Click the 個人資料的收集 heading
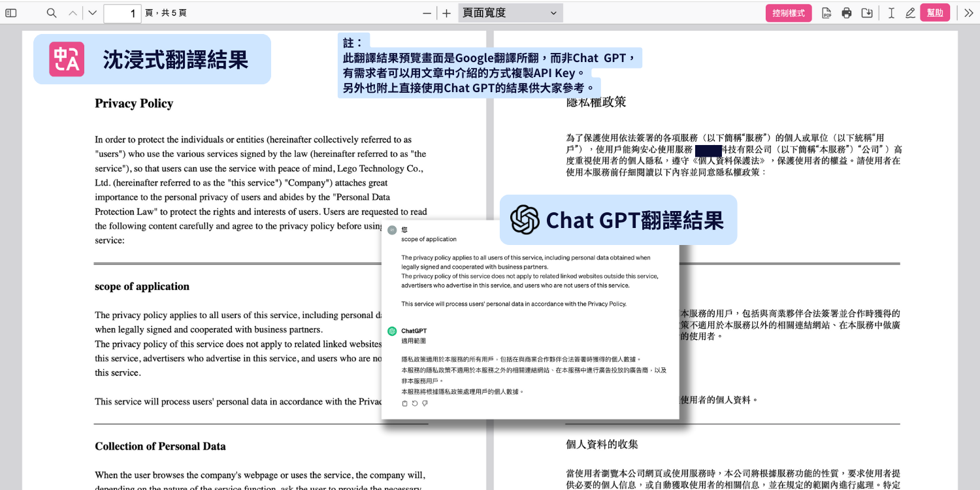980x490 pixels. (x=602, y=444)
